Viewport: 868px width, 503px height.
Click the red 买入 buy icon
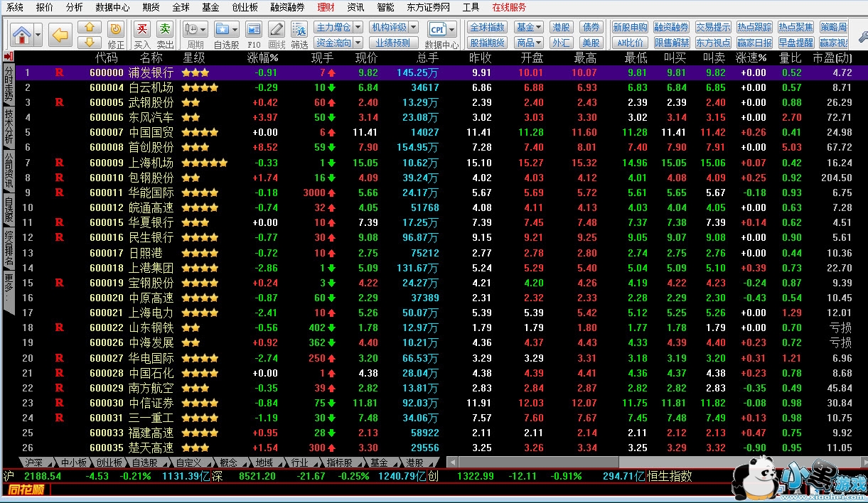[x=142, y=28]
